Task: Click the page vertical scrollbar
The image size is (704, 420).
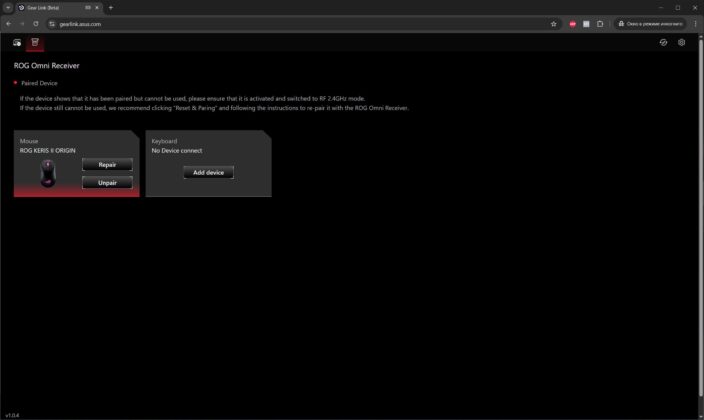Action: pos(700,218)
